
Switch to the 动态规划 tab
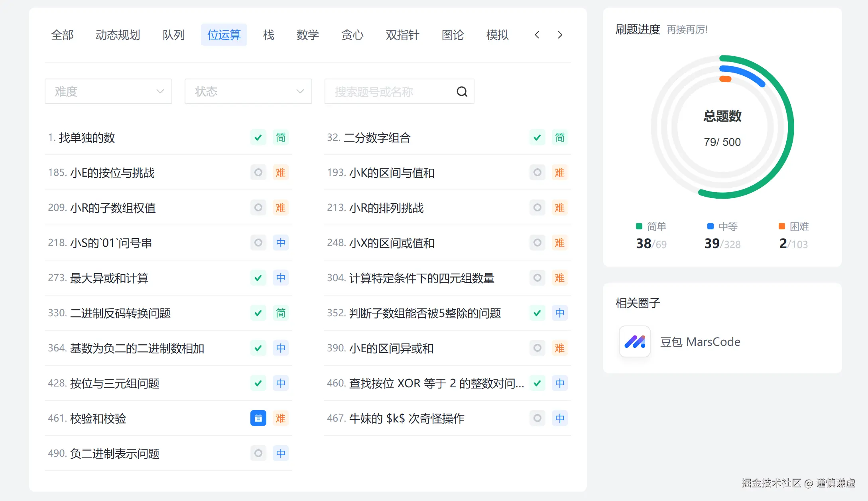tap(118, 35)
